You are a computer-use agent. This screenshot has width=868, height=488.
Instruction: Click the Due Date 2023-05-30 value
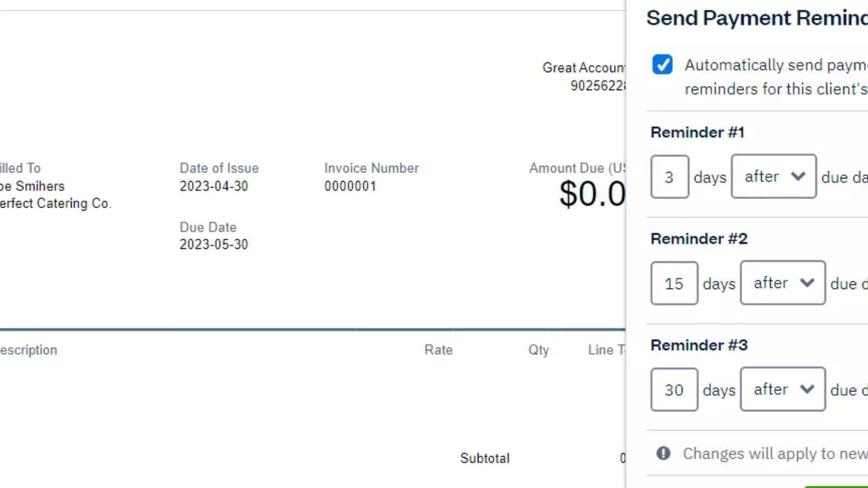214,245
